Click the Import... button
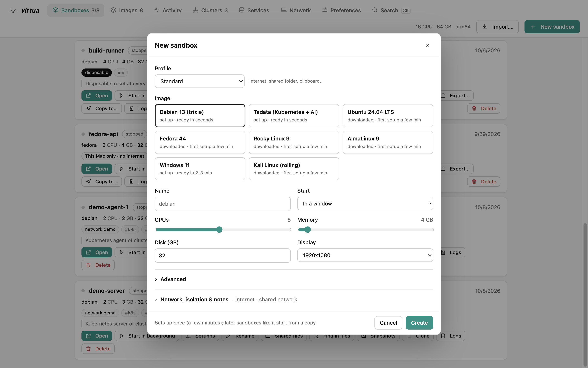 coord(497,27)
